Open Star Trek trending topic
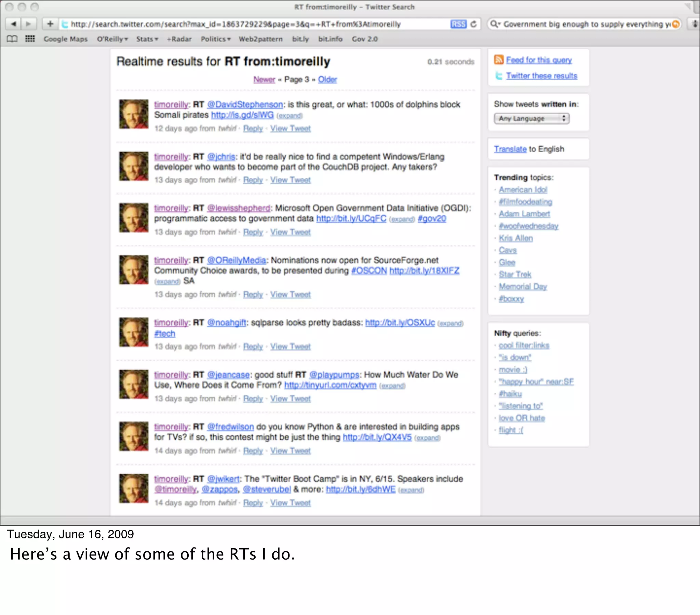 (515, 274)
